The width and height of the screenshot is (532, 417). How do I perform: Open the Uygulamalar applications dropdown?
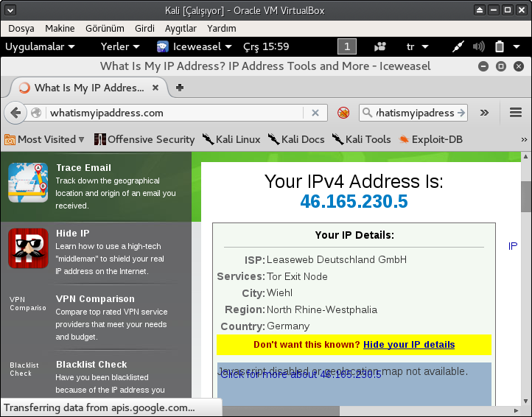click(x=40, y=46)
